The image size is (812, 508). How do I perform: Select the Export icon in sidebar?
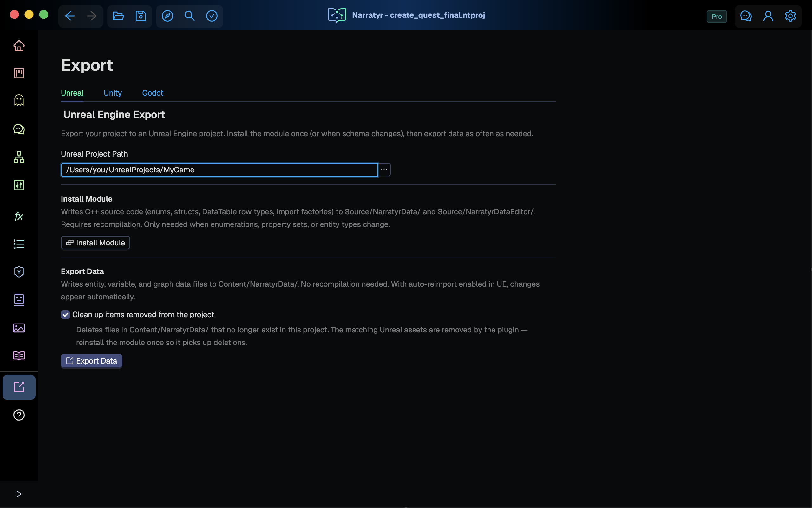coord(19,387)
